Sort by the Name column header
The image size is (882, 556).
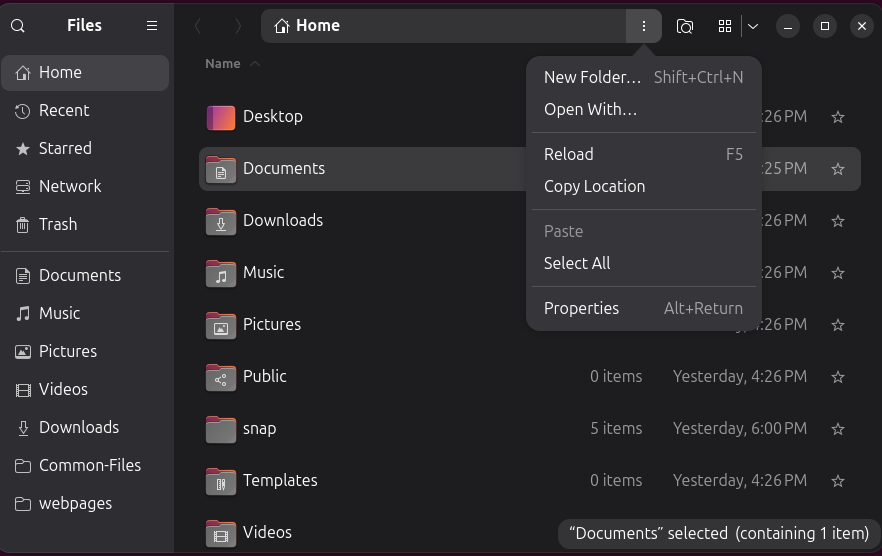pos(223,64)
